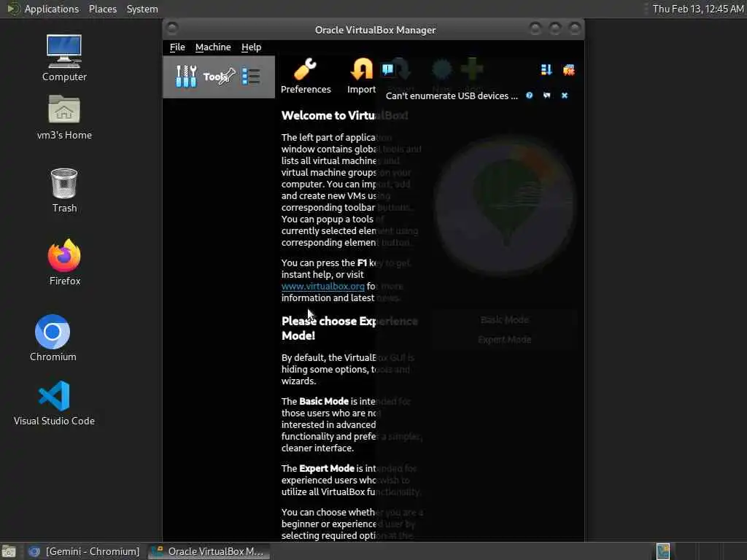
Task: Click the Can't enumerate USB devices message
Action: pos(451,96)
